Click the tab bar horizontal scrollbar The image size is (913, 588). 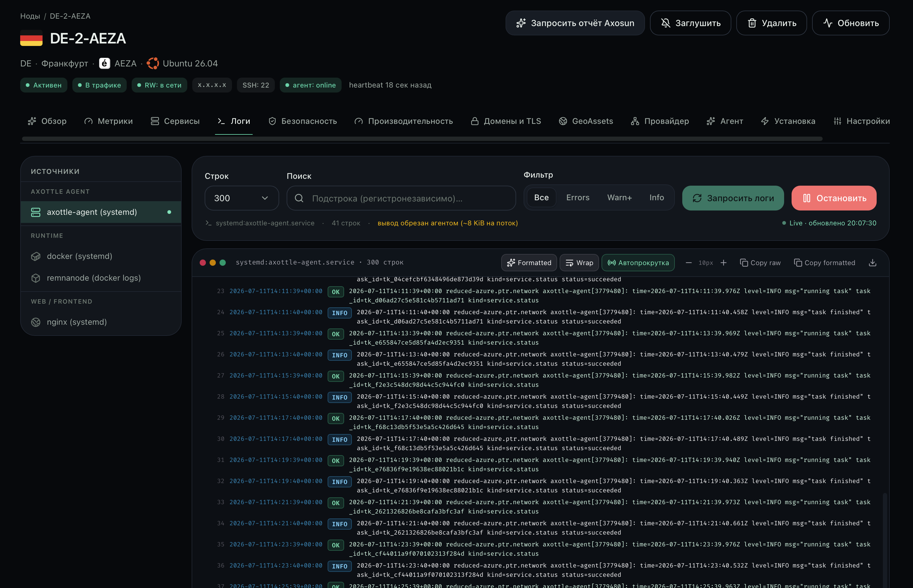[x=422, y=139]
